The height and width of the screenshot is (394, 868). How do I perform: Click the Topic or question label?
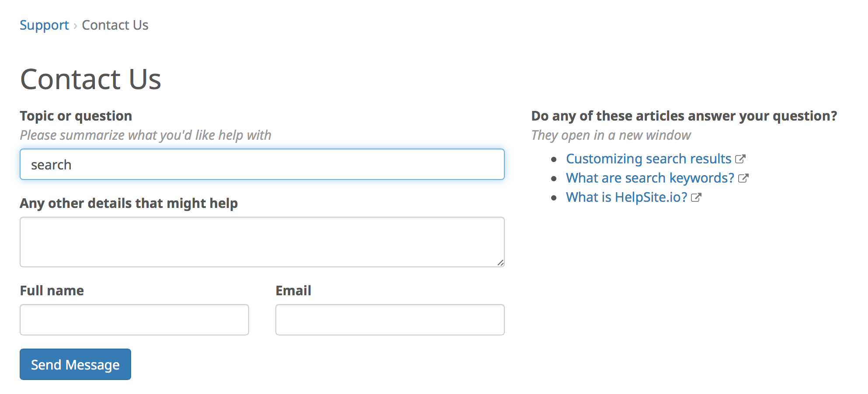point(76,116)
